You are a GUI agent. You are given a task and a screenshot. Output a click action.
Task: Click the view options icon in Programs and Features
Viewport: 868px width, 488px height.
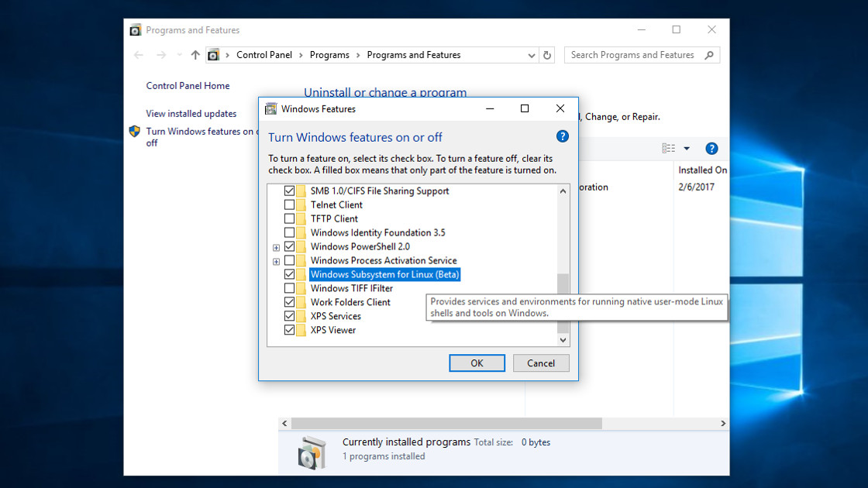(669, 148)
